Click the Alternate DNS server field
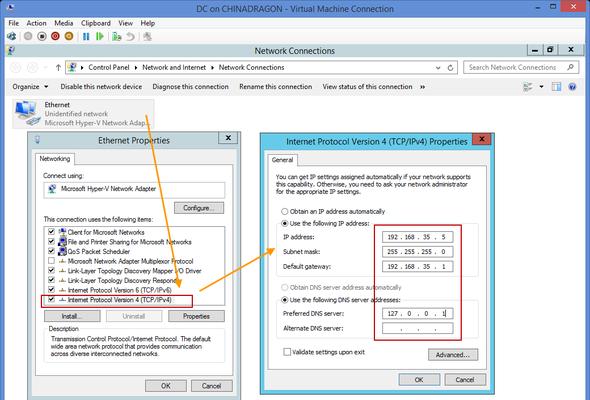This screenshot has width=590, height=400. pyautogui.click(x=418, y=329)
